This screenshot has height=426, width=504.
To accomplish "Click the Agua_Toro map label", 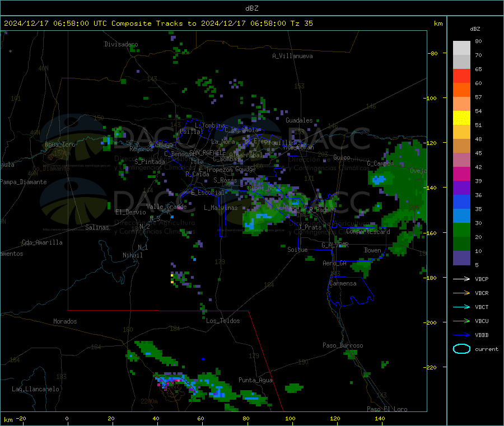I will 60,144.
